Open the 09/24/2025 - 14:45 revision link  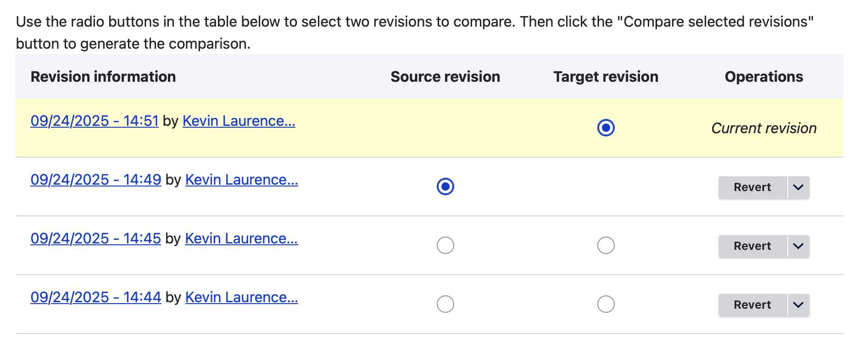pyautogui.click(x=95, y=238)
